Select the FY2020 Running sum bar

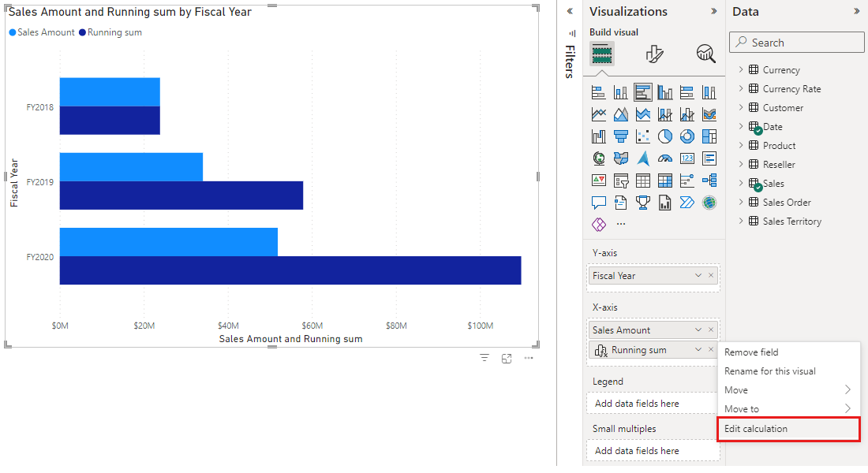(290, 270)
